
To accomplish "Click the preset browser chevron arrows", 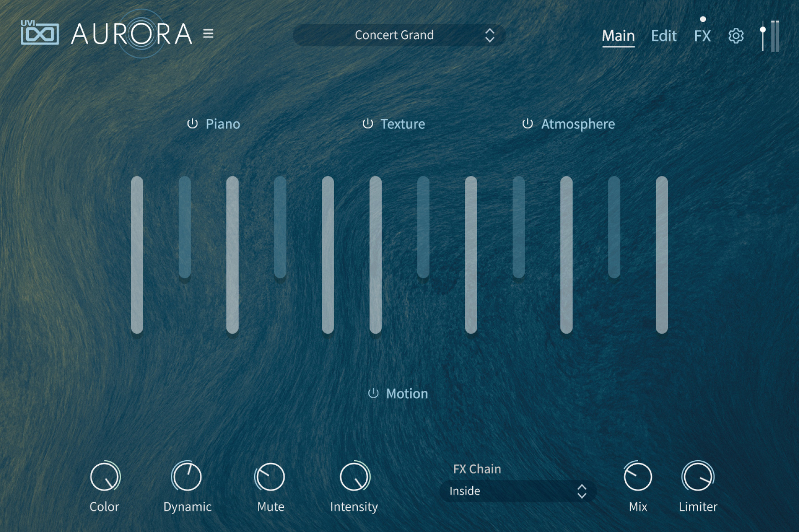I will pyautogui.click(x=489, y=35).
